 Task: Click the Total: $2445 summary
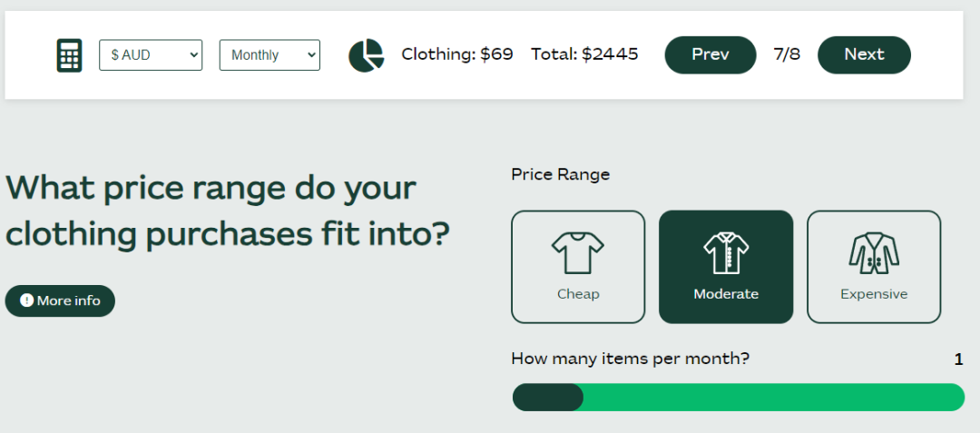click(584, 55)
